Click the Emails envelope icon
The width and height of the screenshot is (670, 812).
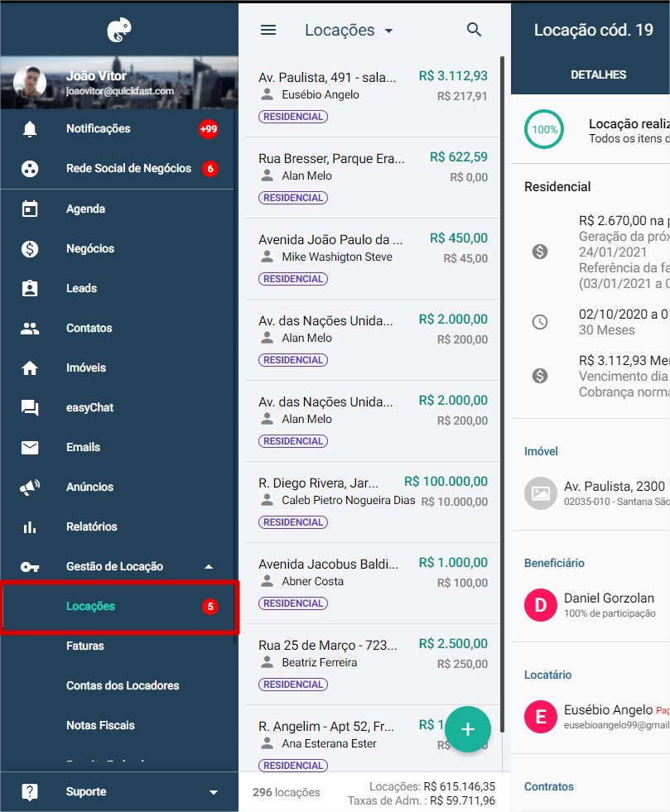(x=30, y=447)
